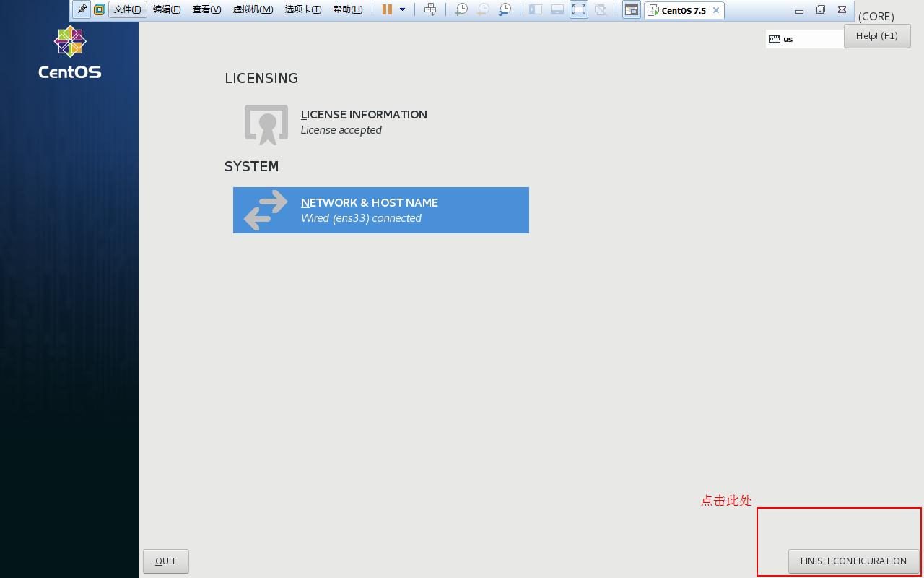Click the FINISH CONFIGURATION button
924x578 pixels.
tap(853, 561)
